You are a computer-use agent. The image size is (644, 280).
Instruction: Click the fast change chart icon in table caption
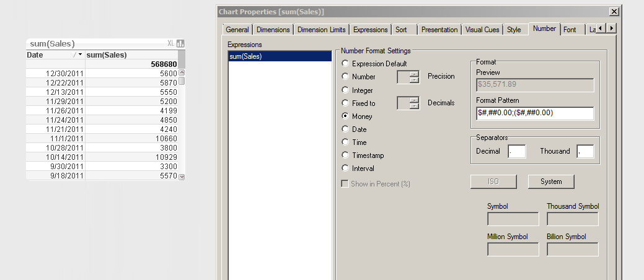181,43
